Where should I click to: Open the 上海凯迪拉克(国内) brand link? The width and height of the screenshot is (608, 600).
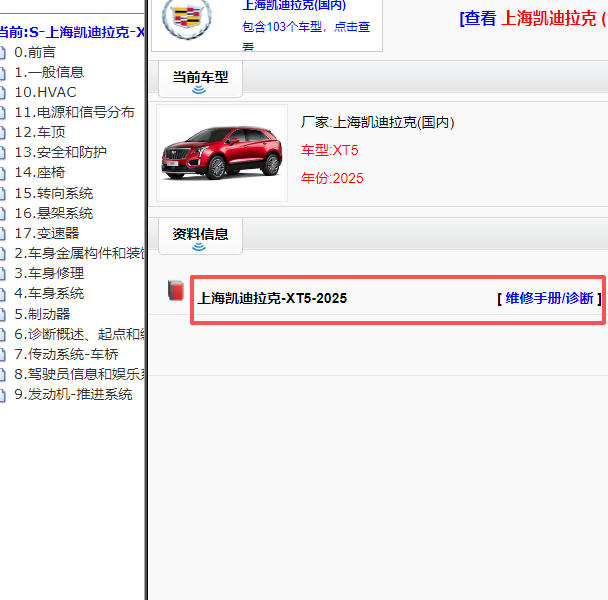pos(294,5)
